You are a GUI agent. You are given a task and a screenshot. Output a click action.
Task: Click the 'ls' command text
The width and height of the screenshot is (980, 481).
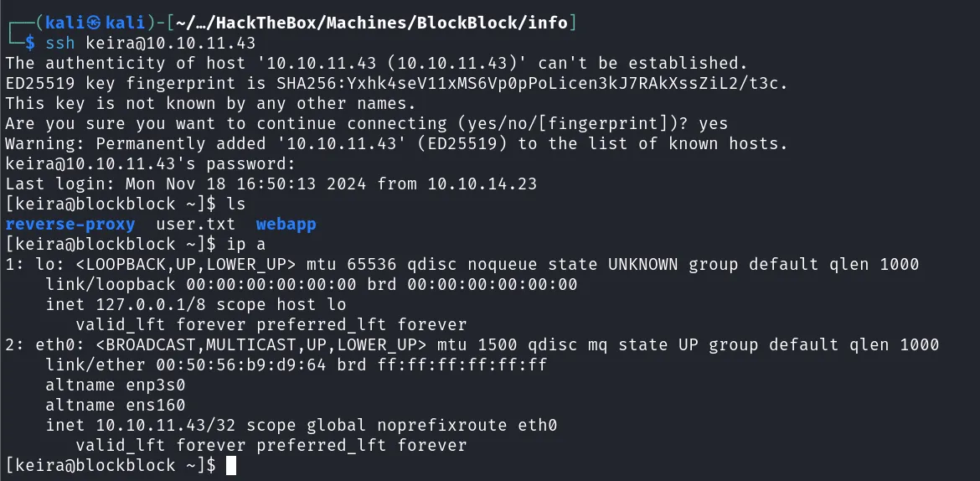click(235, 204)
